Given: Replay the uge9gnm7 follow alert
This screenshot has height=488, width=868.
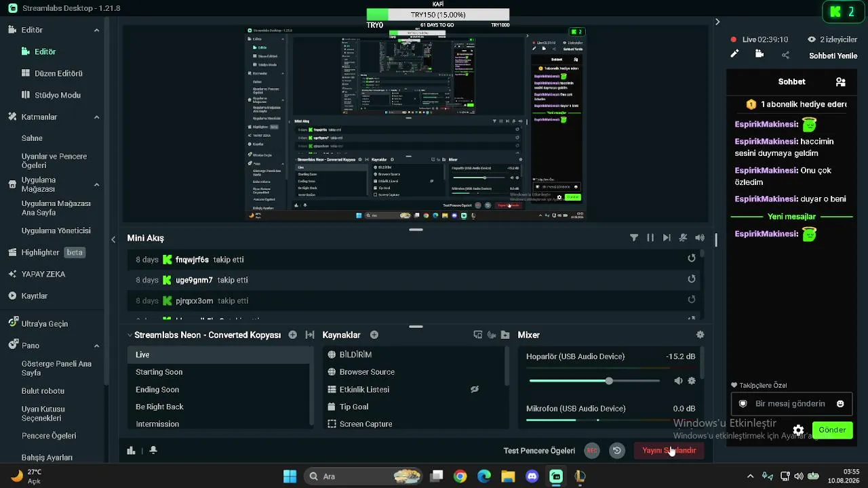Looking at the screenshot, I should (692, 279).
